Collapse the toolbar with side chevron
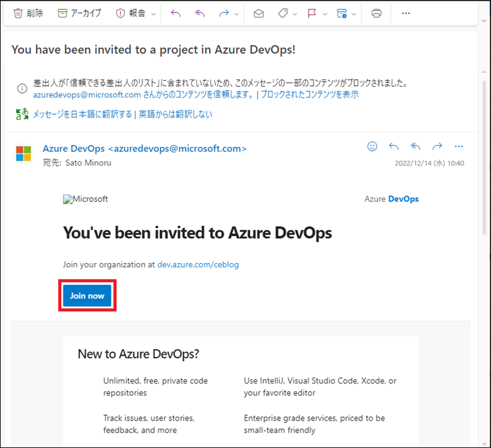 484,21
